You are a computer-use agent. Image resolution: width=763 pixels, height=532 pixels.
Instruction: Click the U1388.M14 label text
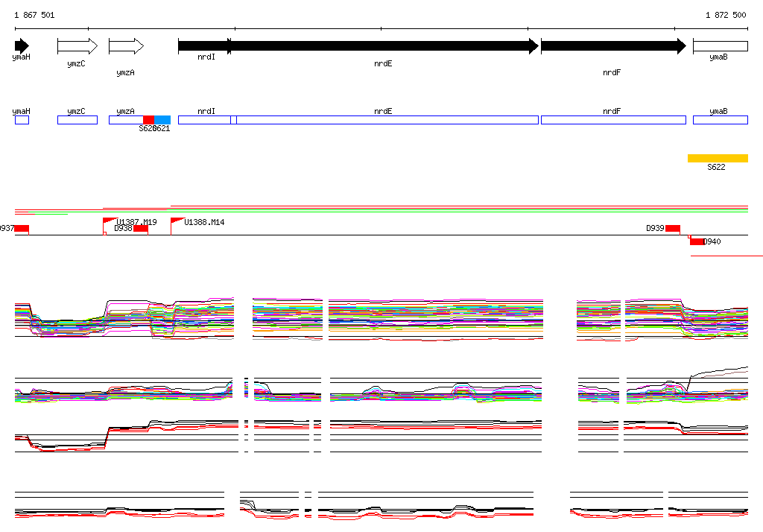204,223
